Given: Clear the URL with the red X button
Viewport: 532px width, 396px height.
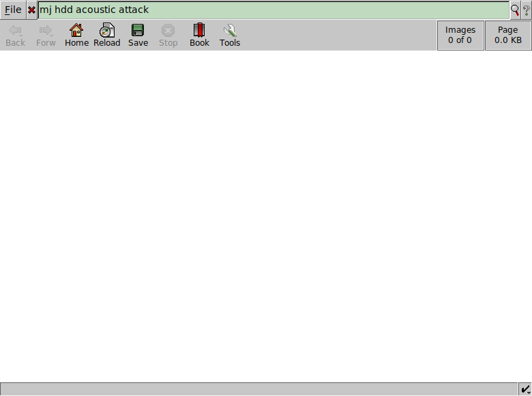Looking at the screenshot, I should click(31, 10).
